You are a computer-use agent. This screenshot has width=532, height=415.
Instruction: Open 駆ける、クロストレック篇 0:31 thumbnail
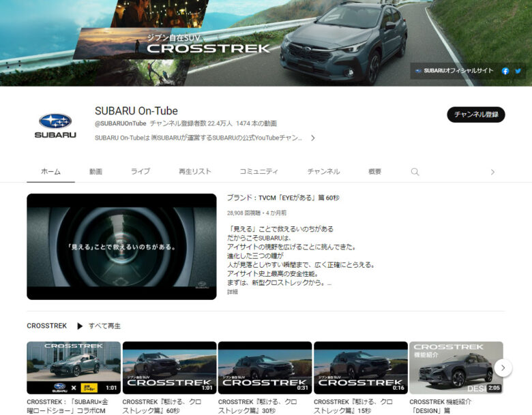click(x=265, y=367)
